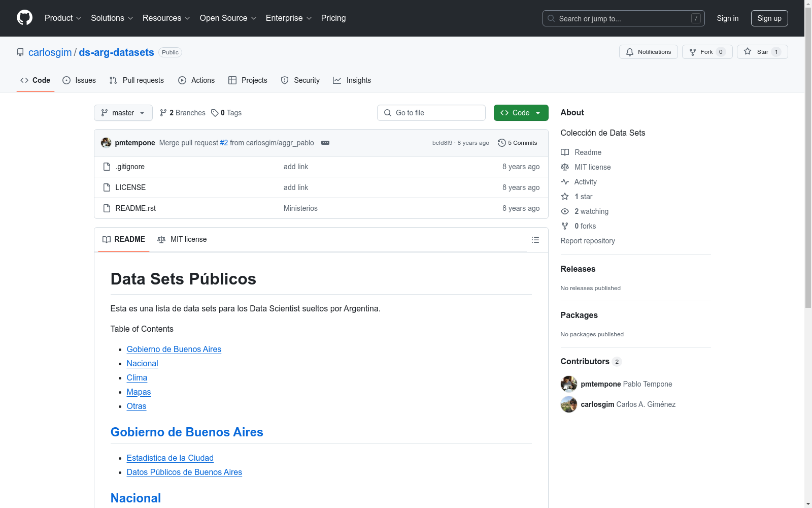Screen dimensions: 812x508
Task: Open Datos Públicos de Buenos Aires link
Action: [x=184, y=472]
